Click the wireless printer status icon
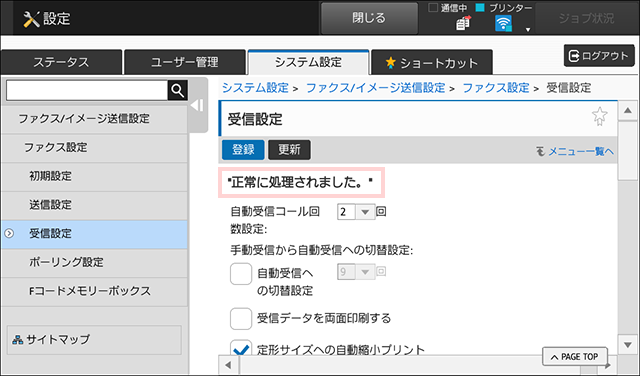This screenshot has width=640, height=376. tap(503, 24)
